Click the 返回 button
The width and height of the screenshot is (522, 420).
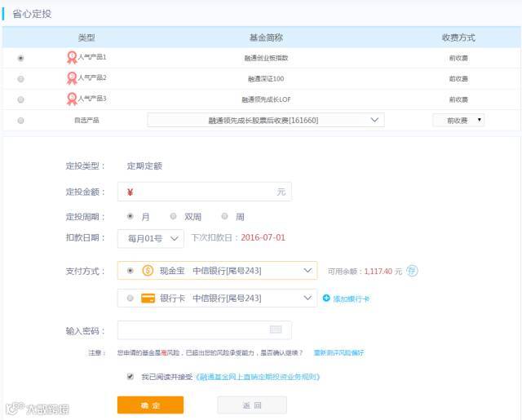tap(252, 405)
